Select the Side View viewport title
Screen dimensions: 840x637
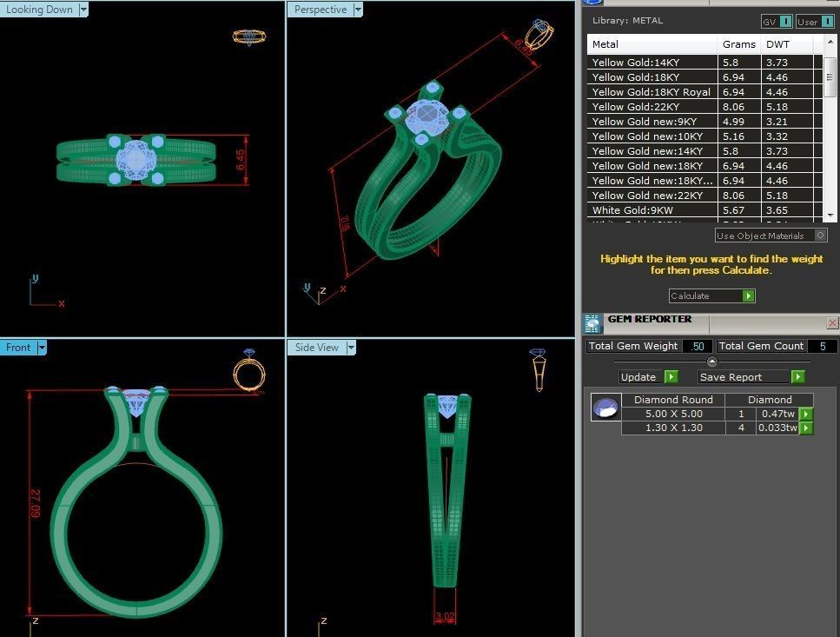316,347
